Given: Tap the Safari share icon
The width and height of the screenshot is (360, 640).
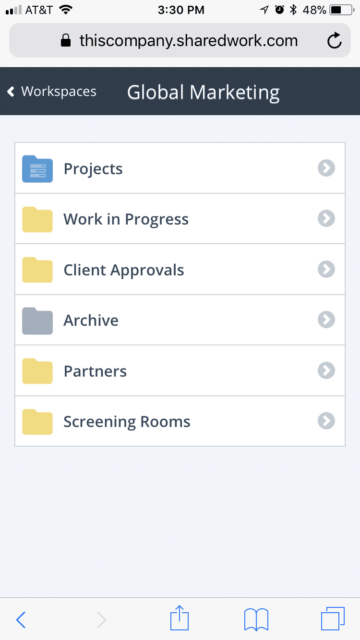Looking at the screenshot, I should click(x=180, y=619).
